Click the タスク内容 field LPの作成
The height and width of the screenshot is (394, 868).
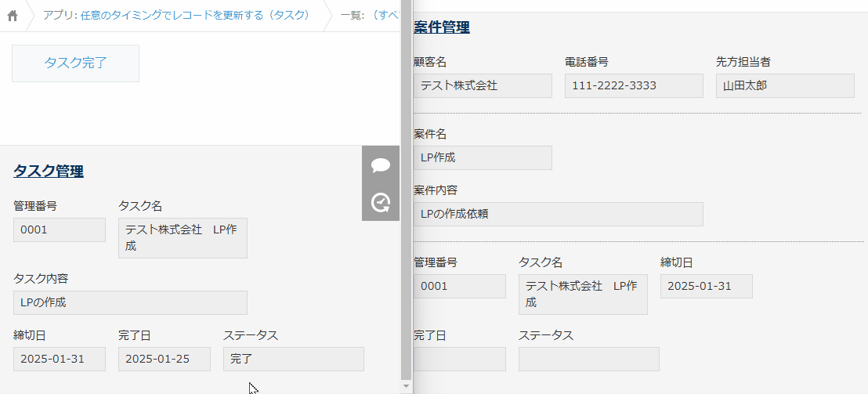click(x=130, y=303)
